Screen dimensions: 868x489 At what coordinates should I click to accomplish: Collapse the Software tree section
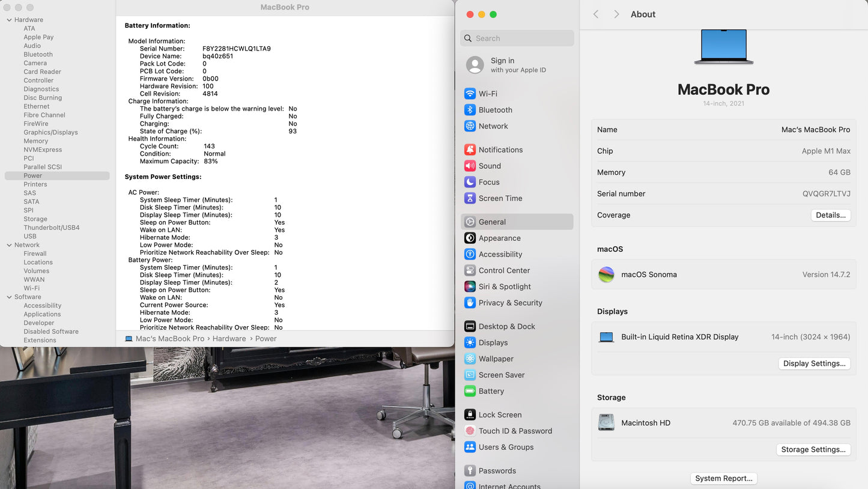coord(9,297)
